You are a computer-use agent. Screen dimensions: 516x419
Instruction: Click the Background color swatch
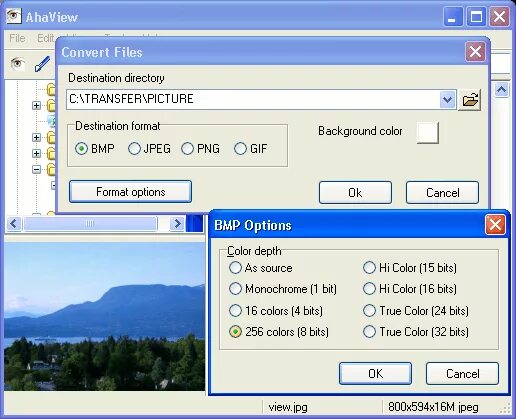[428, 133]
